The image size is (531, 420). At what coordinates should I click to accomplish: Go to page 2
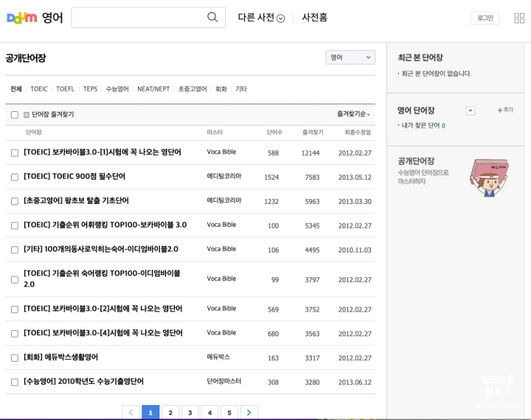[170, 412]
